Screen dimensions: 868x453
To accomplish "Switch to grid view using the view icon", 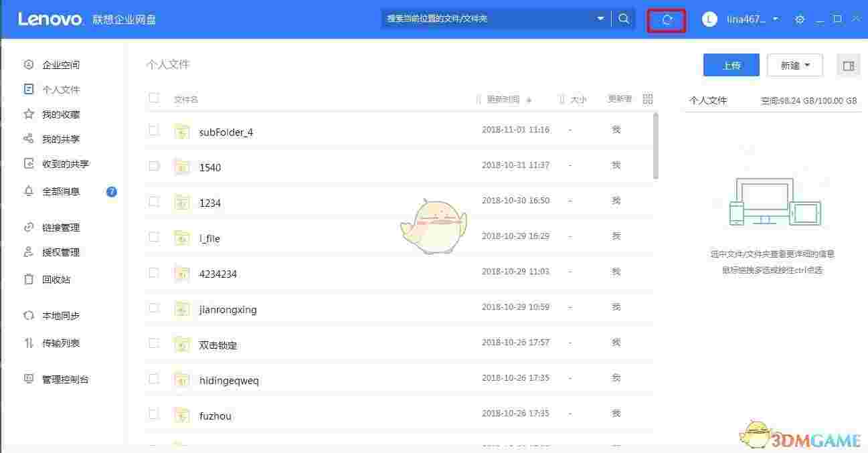I will coord(646,98).
